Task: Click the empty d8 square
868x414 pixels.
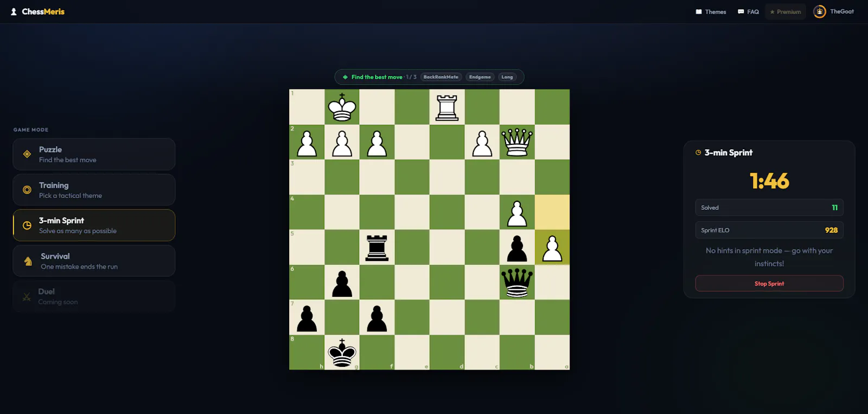Action: (447, 352)
